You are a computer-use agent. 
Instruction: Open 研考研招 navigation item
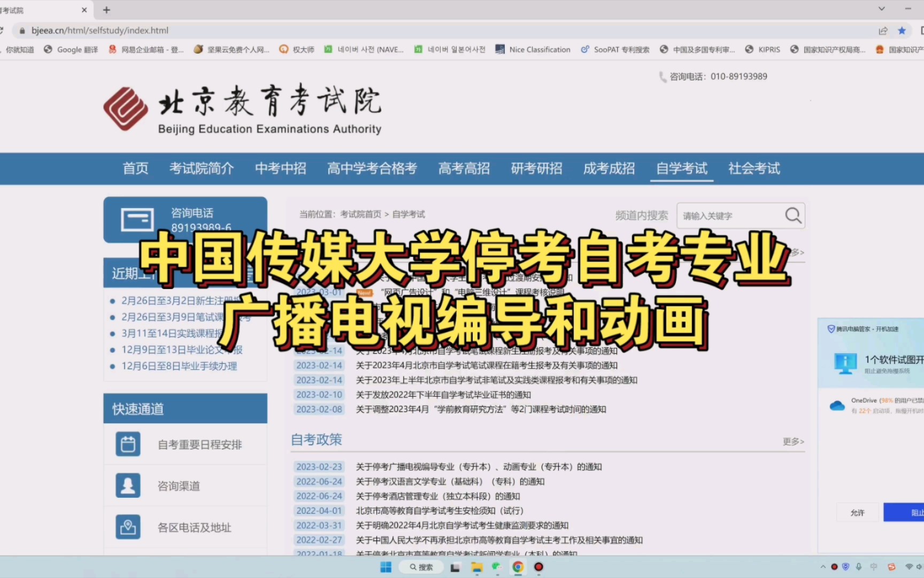pos(537,169)
